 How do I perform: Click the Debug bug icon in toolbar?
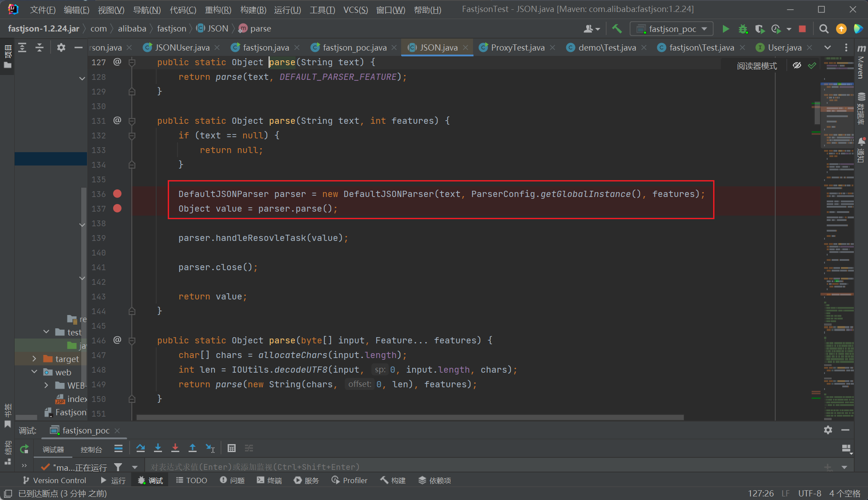pos(742,29)
